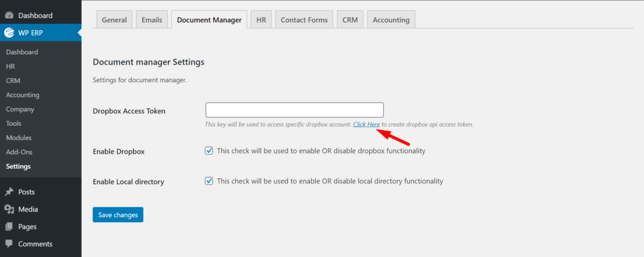
Task: Click the Dashboard gauge icon
Action: pos(9,16)
